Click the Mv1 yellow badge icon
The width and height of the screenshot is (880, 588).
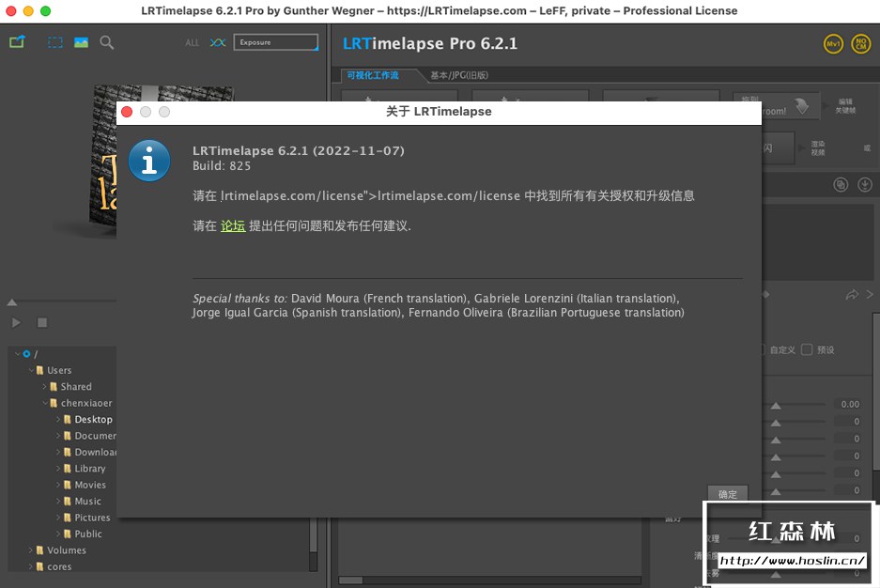click(833, 44)
